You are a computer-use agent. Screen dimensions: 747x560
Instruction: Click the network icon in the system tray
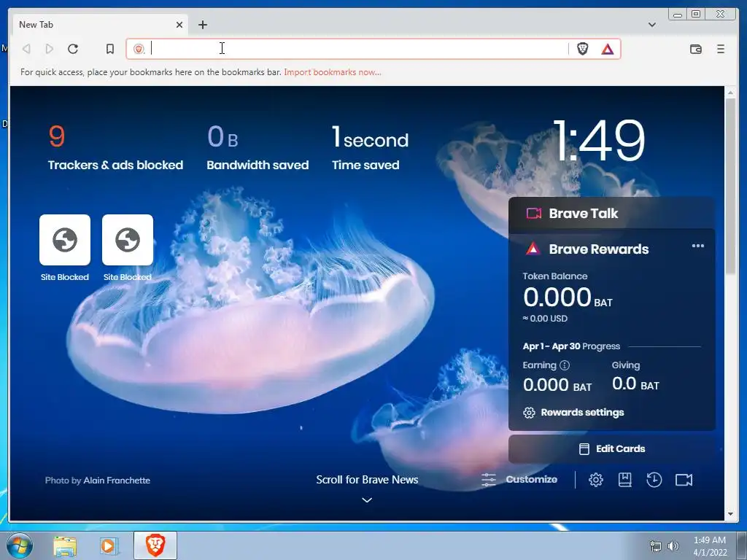click(656, 546)
